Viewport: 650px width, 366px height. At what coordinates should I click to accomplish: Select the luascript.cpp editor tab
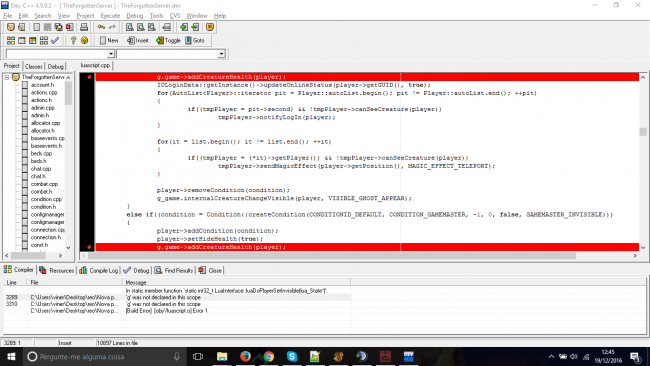point(95,65)
